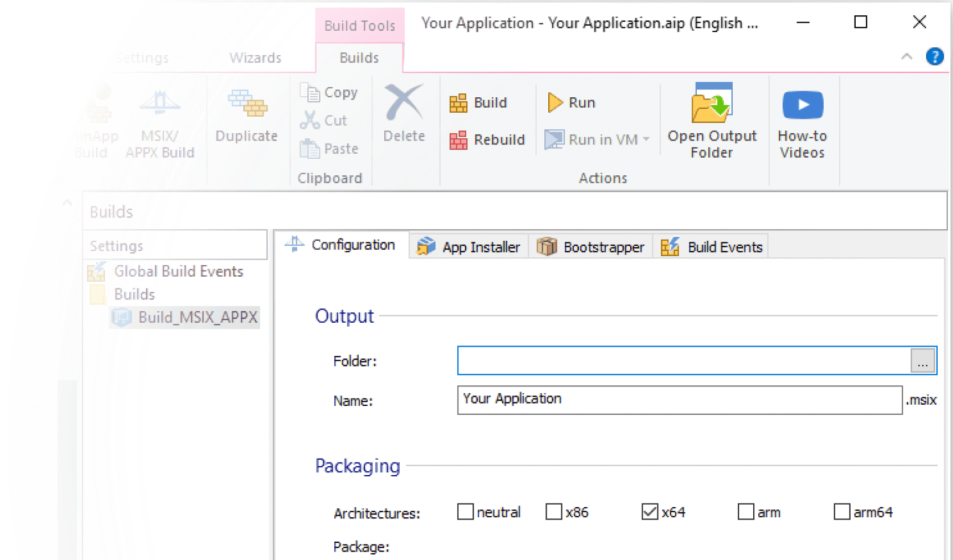Open the Run in VM dropdown arrow
Image resolution: width=953 pixels, height=560 pixels.
coord(646,139)
